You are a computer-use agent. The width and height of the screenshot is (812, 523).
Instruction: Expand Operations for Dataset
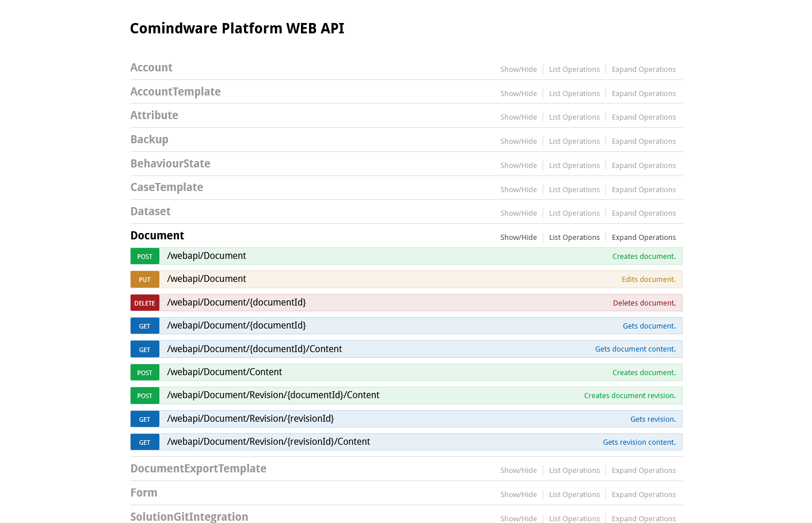tap(644, 213)
